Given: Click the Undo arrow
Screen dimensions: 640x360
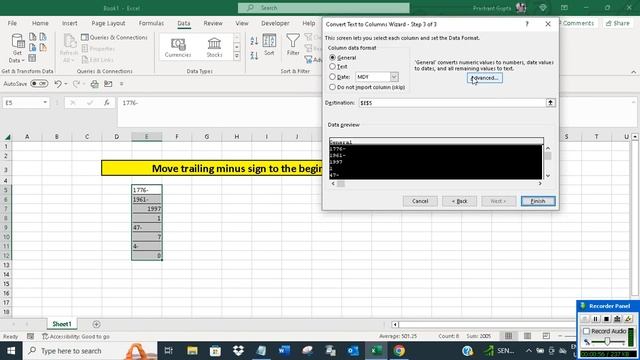Looking at the screenshot, I should (x=58, y=84).
